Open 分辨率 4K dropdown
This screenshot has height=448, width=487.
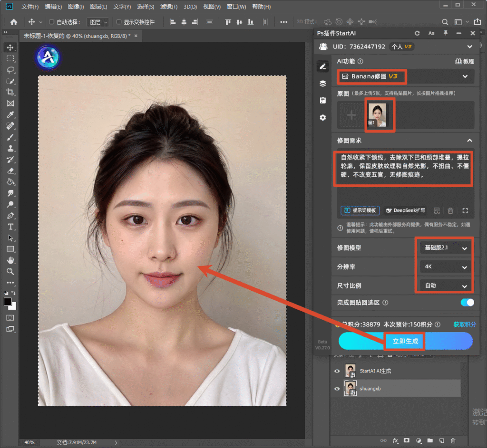pyautogui.click(x=446, y=267)
